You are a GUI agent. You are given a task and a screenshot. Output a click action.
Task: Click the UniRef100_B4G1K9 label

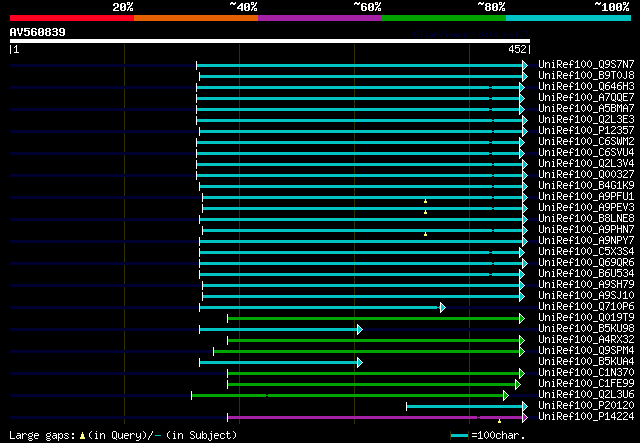click(x=586, y=185)
